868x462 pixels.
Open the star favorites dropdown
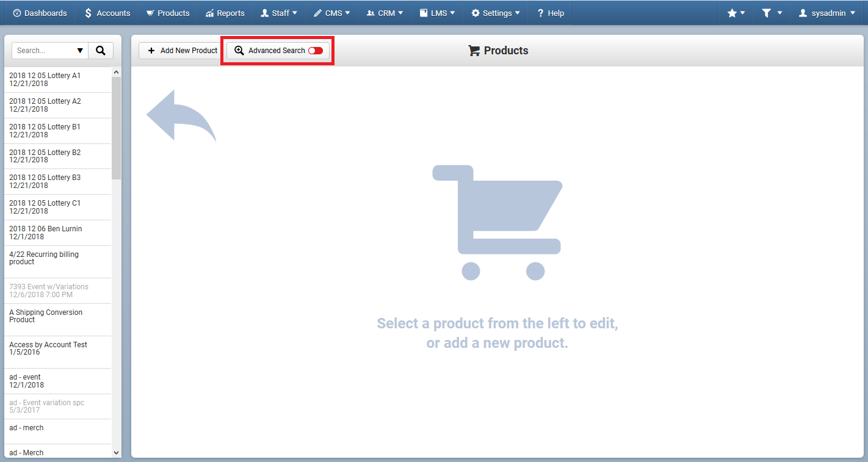736,13
